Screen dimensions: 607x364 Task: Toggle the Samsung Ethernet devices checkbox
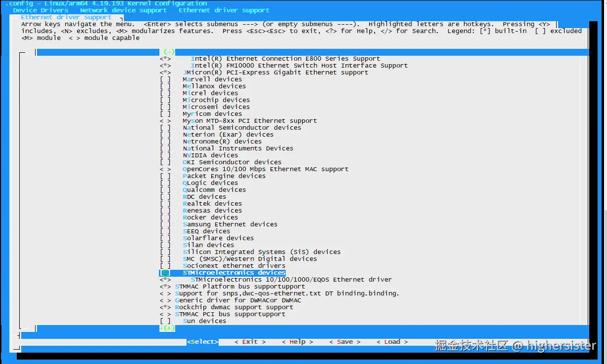tap(165, 224)
